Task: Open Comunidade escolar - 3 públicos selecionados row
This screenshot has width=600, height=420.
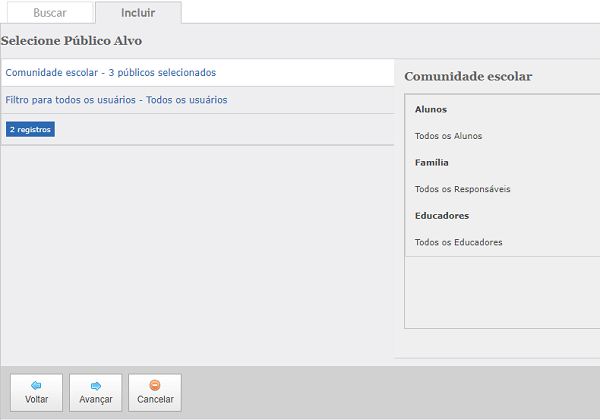Action: pyautogui.click(x=197, y=73)
